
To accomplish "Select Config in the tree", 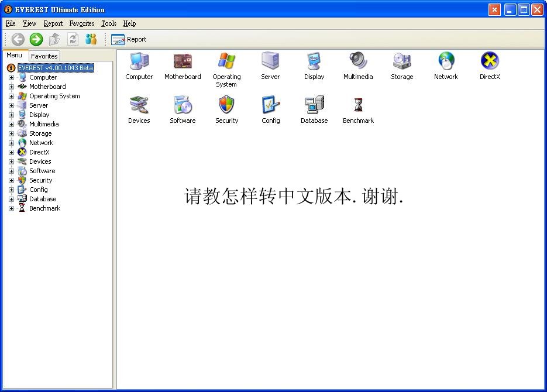I will [39, 190].
